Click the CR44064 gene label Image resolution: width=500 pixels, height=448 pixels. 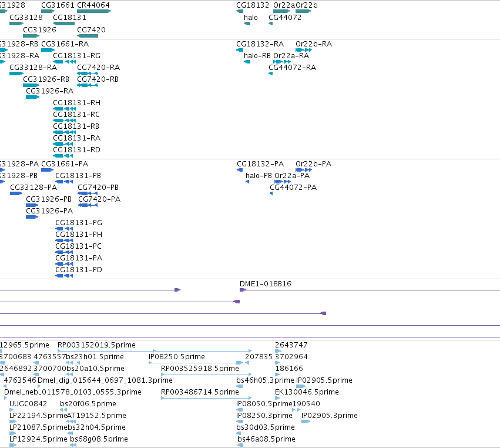coord(93,5)
